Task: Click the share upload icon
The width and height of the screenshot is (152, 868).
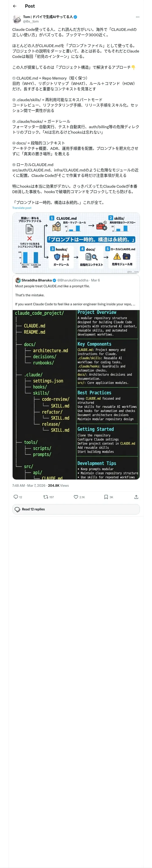Action: tap(136, 497)
